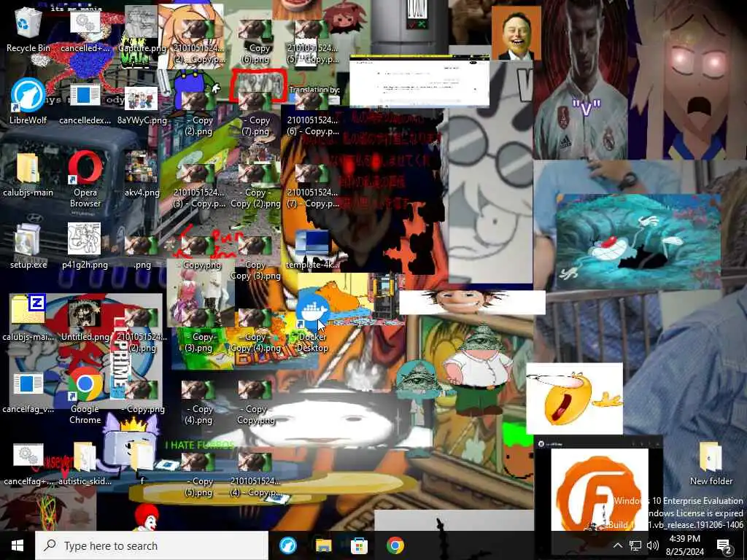Open the autistic_skid... folder
This screenshot has width=747, height=560.
point(85,463)
